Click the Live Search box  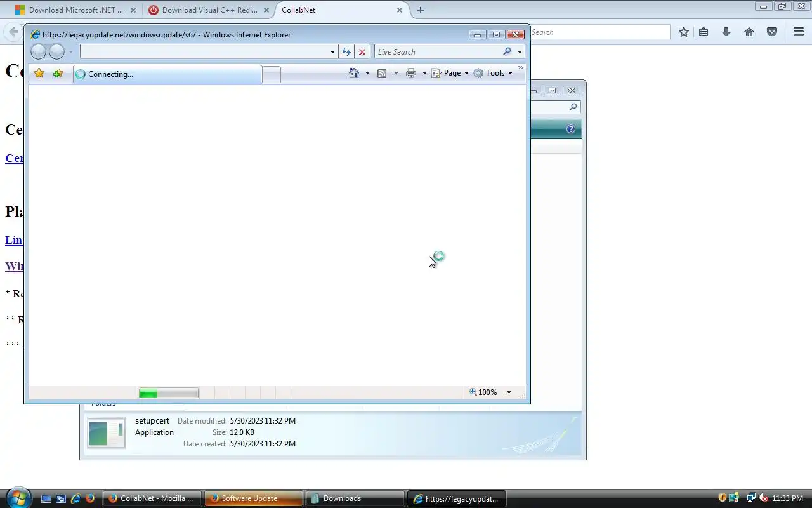(438, 52)
